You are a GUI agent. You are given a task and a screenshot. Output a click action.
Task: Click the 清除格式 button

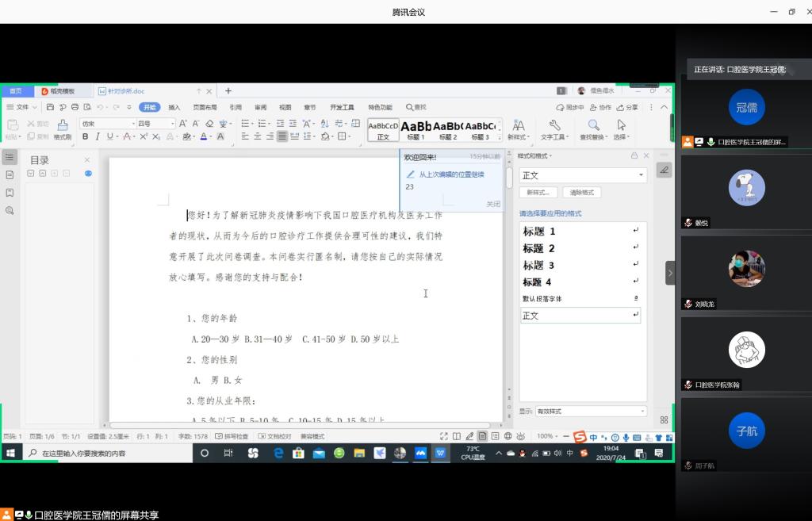tap(581, 192)
